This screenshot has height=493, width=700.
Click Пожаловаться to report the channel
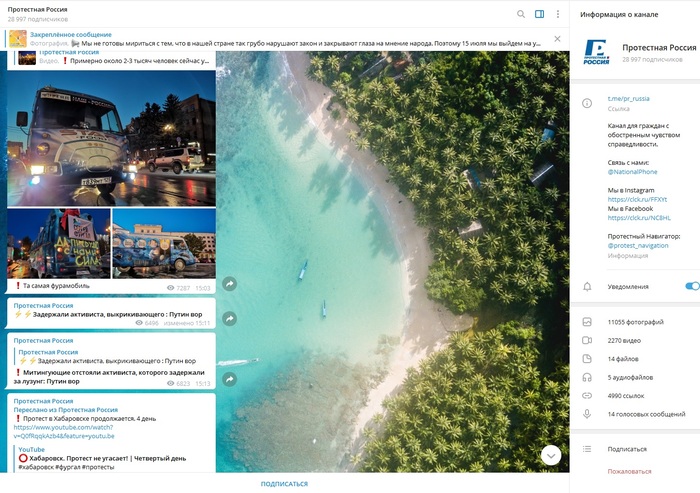629,471
